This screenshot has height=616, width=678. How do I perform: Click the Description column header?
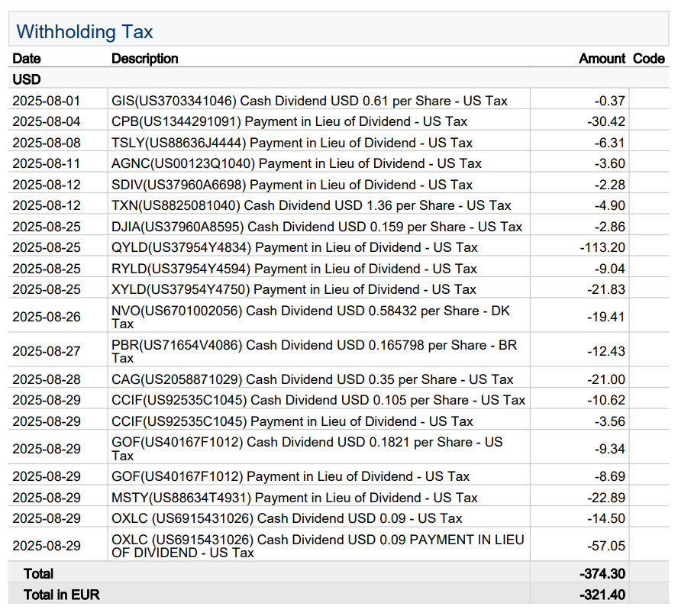tap(145, 59)
